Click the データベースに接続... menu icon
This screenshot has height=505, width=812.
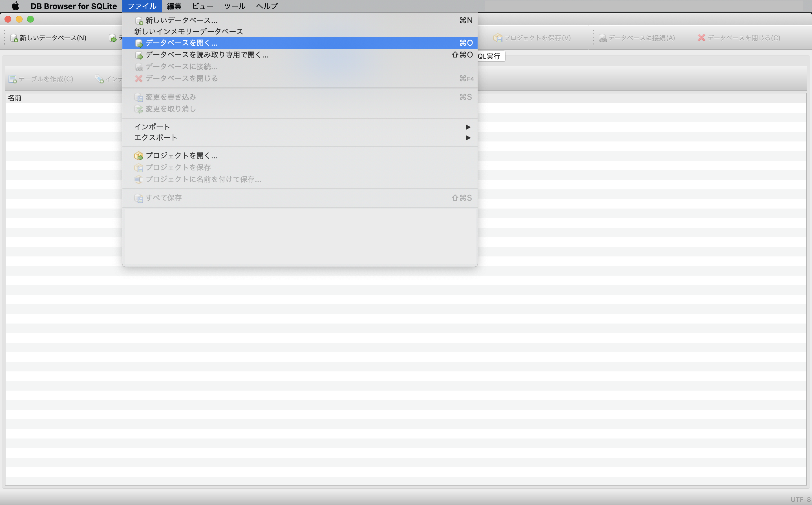coord(139,67)
